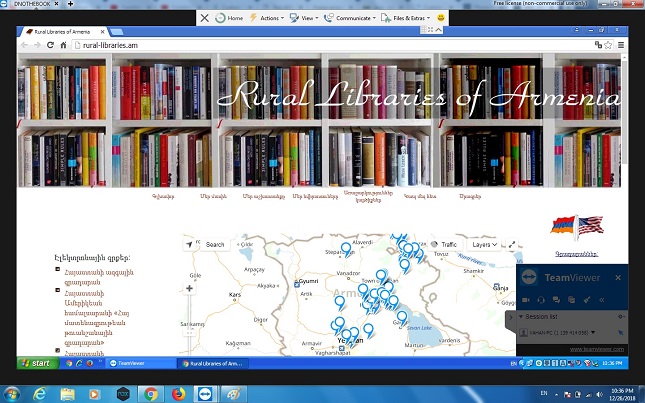
Task: Click the translate icon in the address bar
Action: tap(599, 45)
